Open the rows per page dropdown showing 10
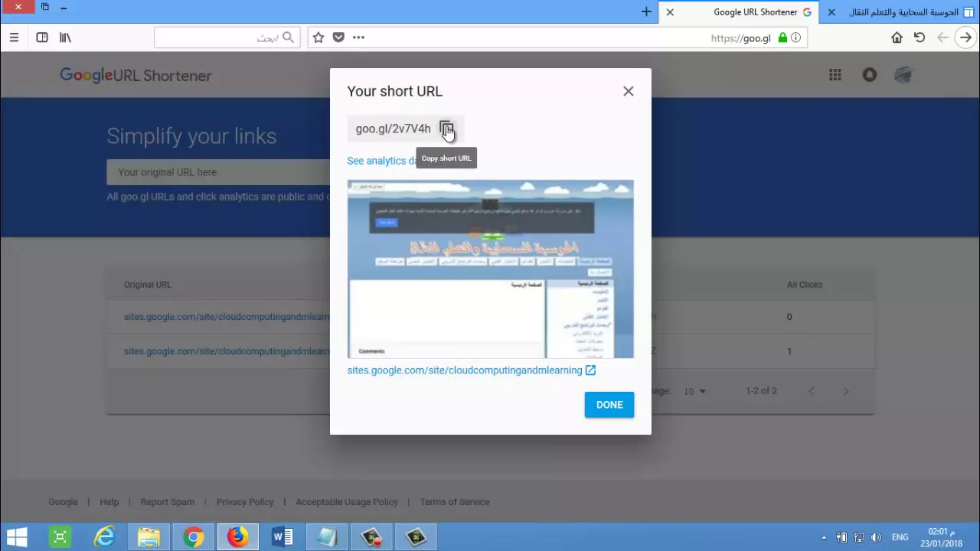 [x=694, y=391]
